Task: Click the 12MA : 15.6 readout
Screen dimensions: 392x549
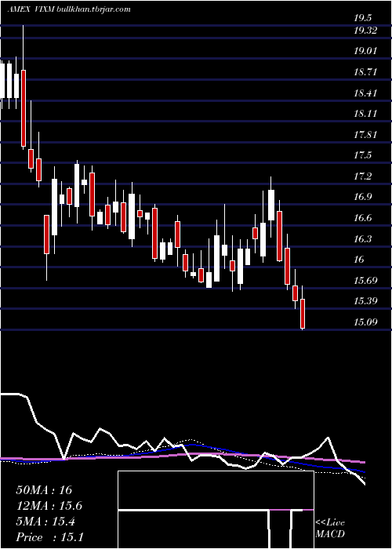Action: [49, 506]
